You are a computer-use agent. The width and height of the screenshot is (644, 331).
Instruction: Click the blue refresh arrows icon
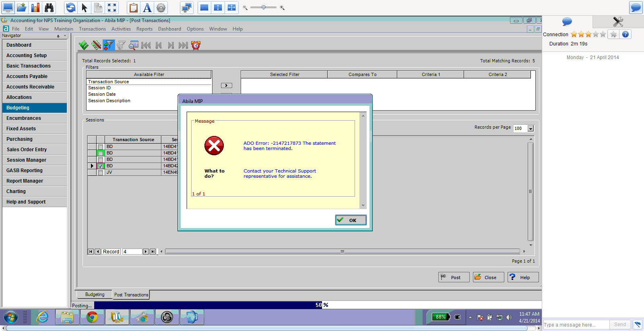71,8
